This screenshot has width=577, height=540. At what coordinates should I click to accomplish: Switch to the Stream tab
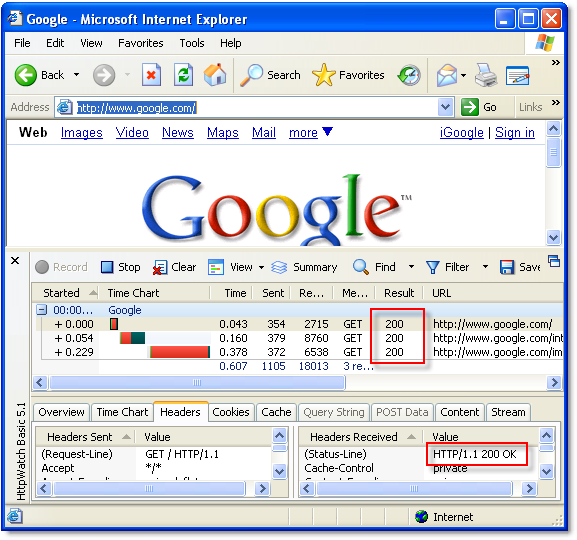click(508, 412)
